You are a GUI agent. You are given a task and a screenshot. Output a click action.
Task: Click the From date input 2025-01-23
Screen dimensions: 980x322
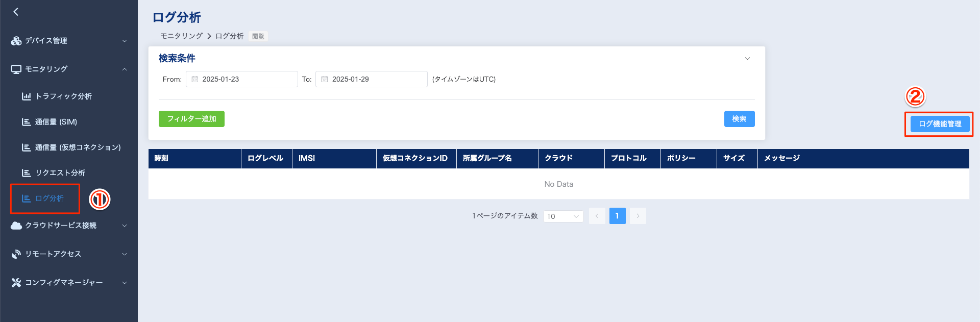pos(241,79)
